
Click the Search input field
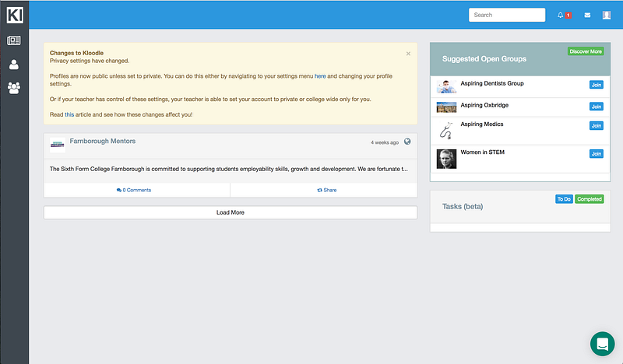507,15
